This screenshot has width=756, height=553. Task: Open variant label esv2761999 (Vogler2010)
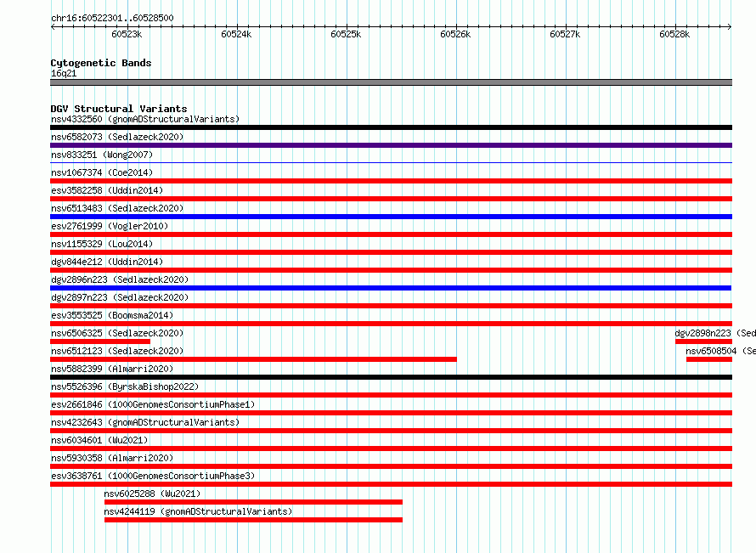(110, 226)
